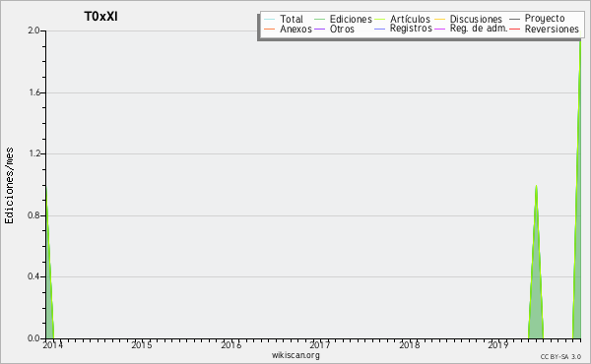Click the 0.0 y-axis value
Screen dimensions: 591x364
(33, 338)
